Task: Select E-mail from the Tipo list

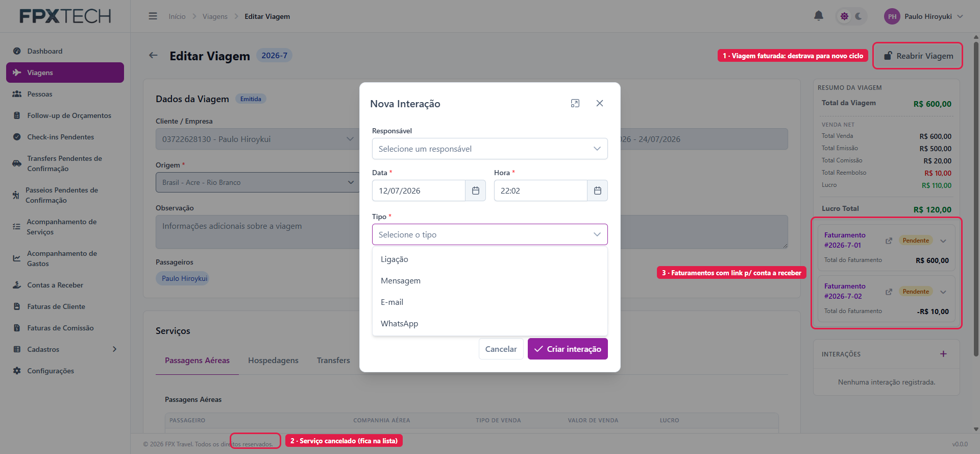Action: pyautogui.click(x=490, y=302)
